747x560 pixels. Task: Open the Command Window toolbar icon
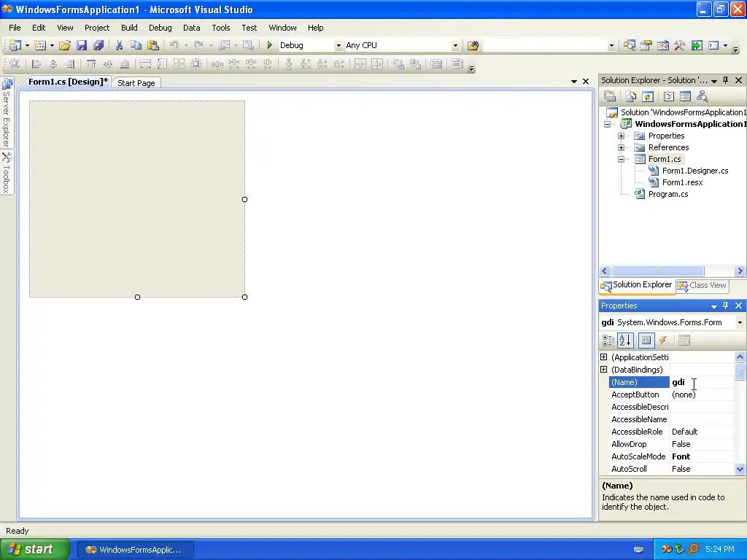pyautogui.click(x=713, y=45)
